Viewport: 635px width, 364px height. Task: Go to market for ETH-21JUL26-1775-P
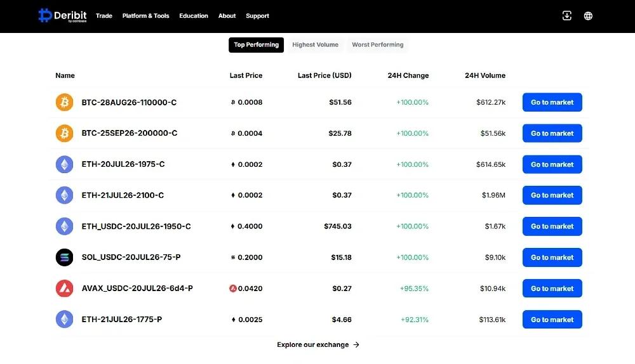552,319
